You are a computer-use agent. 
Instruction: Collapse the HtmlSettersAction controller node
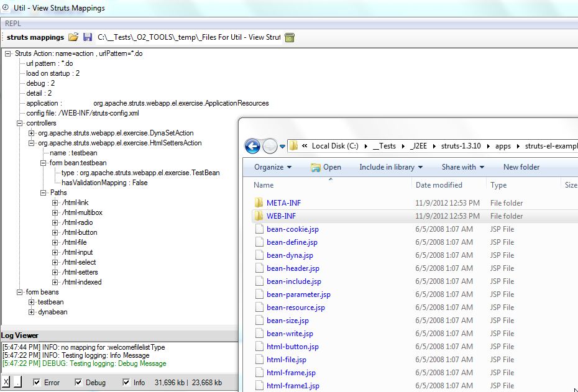[x=31, y=144]
